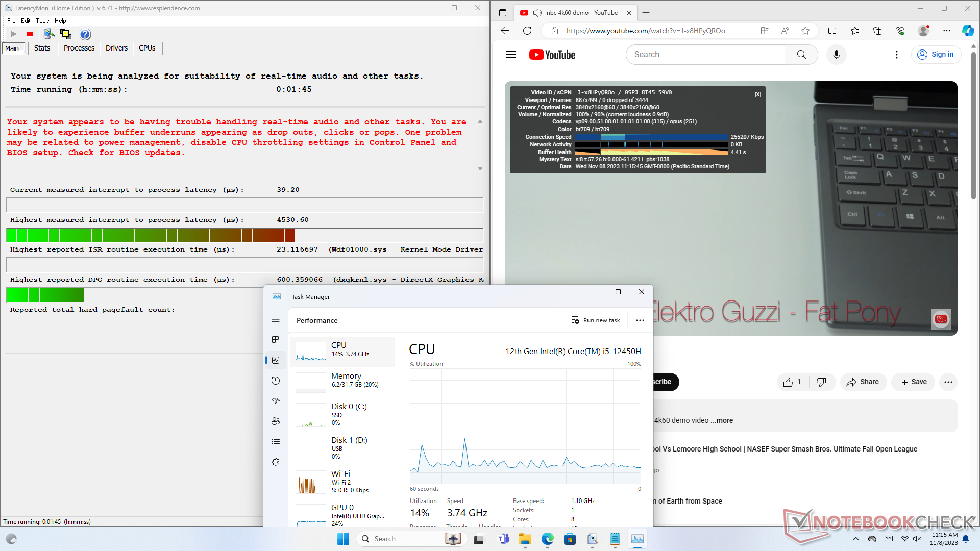Click YouTube voice search microphone icon
This screenshot has height=551, width=980.
[836, 55]
